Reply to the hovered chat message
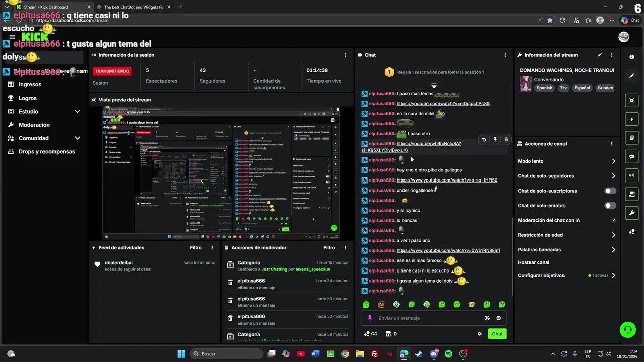Viewport: 644px width, 362px height. [x=484, y=140]
